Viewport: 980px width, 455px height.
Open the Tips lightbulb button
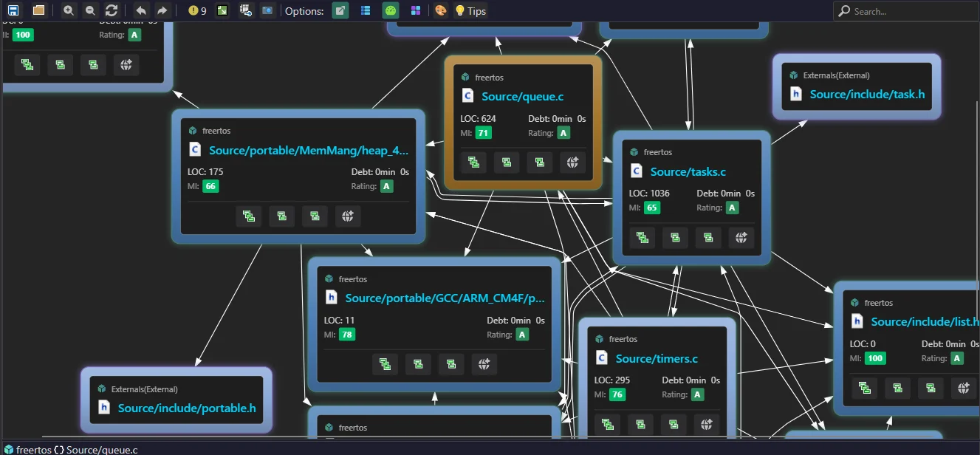pos(470,11)
